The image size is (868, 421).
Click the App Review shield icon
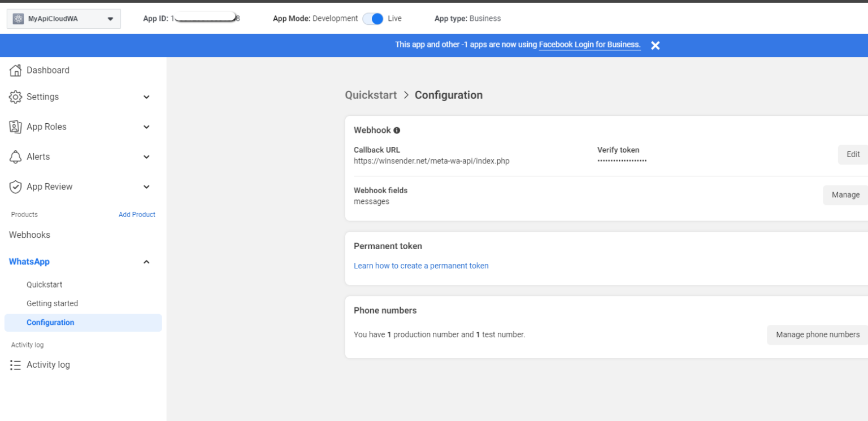tap(15, 186)
